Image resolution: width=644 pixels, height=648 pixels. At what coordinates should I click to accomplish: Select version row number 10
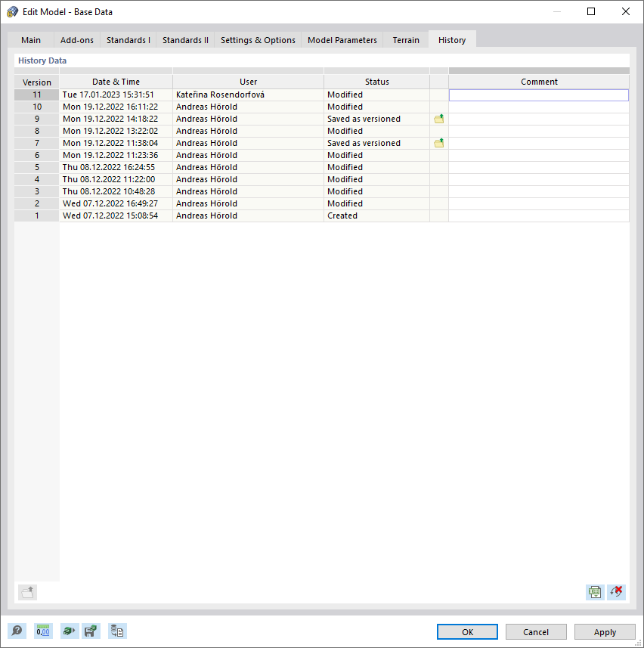[37, 107]
